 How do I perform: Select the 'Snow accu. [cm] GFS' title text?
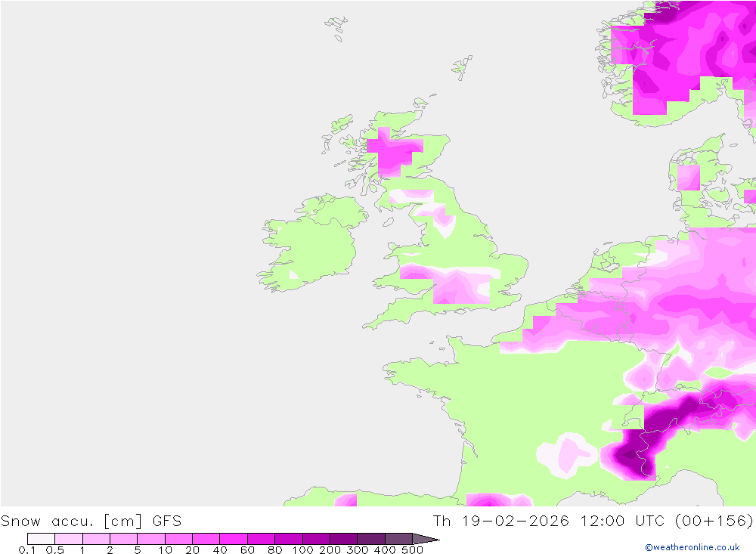pyautogui.click(x=91, y=522)
